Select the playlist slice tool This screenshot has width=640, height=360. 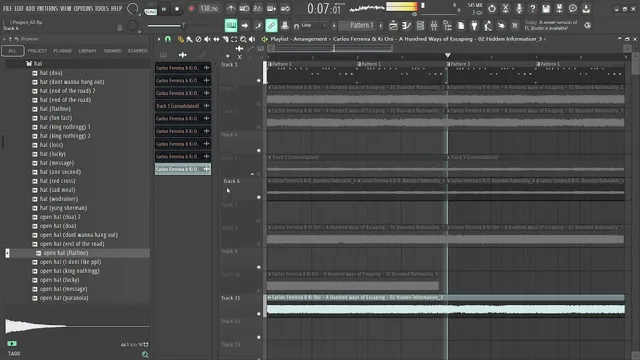225,39
